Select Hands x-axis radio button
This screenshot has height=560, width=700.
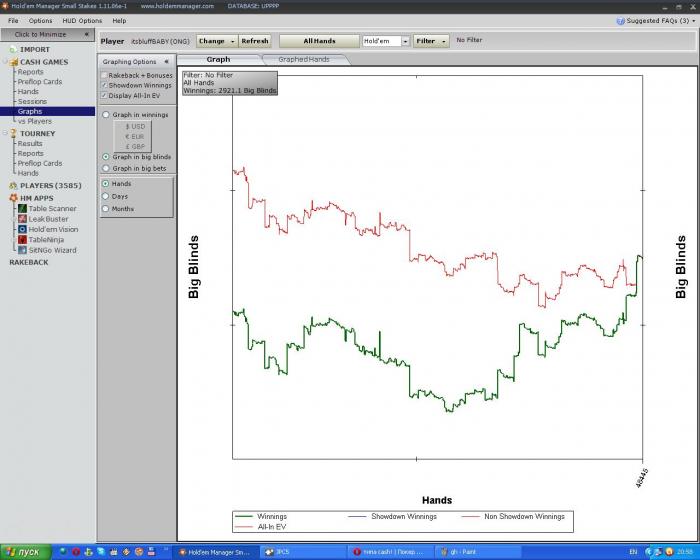click(x=106, y=184)
